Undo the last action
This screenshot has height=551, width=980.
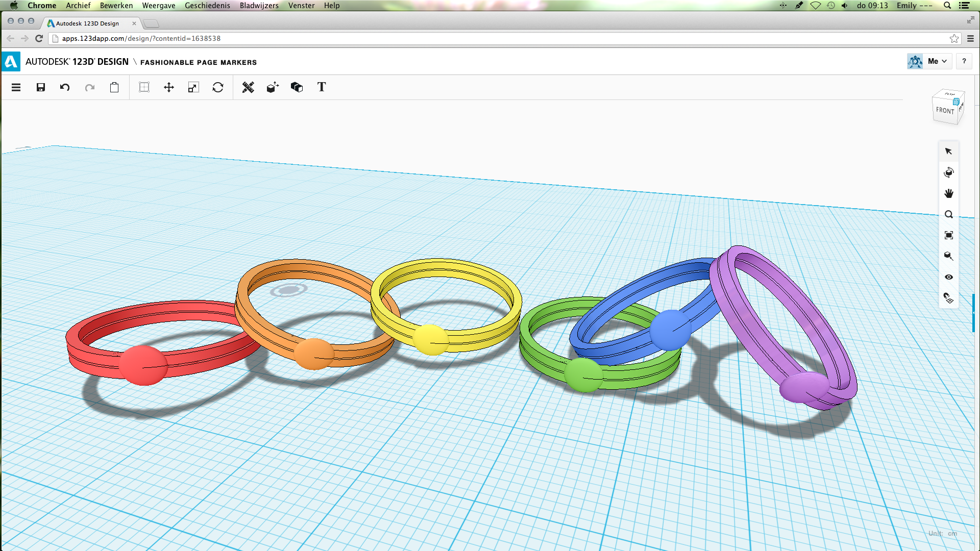pyautogui.click(x=65, y=87)
